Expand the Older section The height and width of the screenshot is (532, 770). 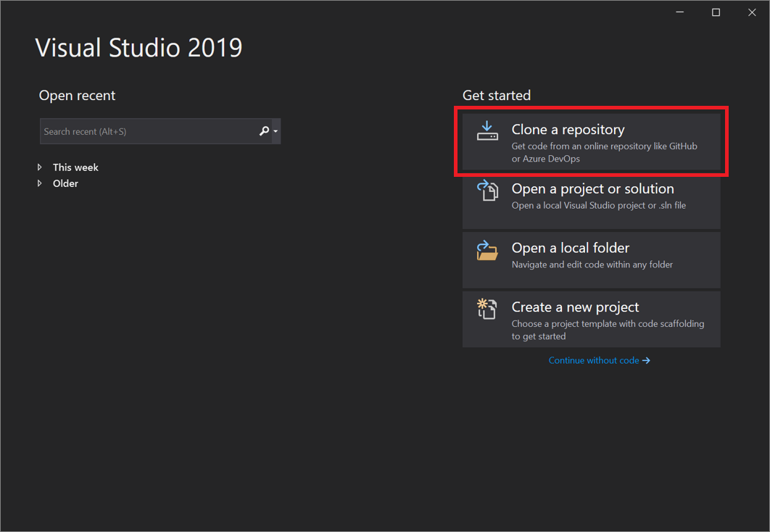point(41,183)
